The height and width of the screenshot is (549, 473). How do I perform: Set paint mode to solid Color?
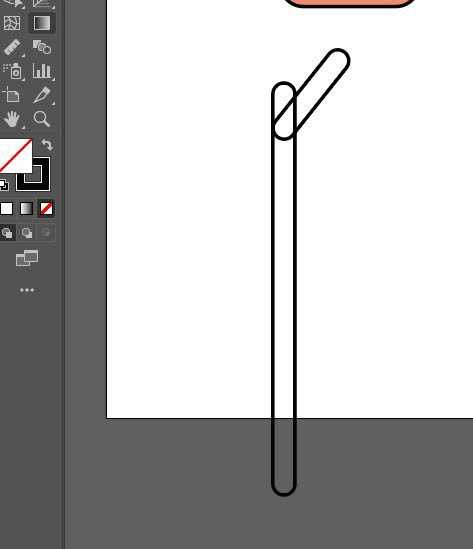(x=7, y=208)
